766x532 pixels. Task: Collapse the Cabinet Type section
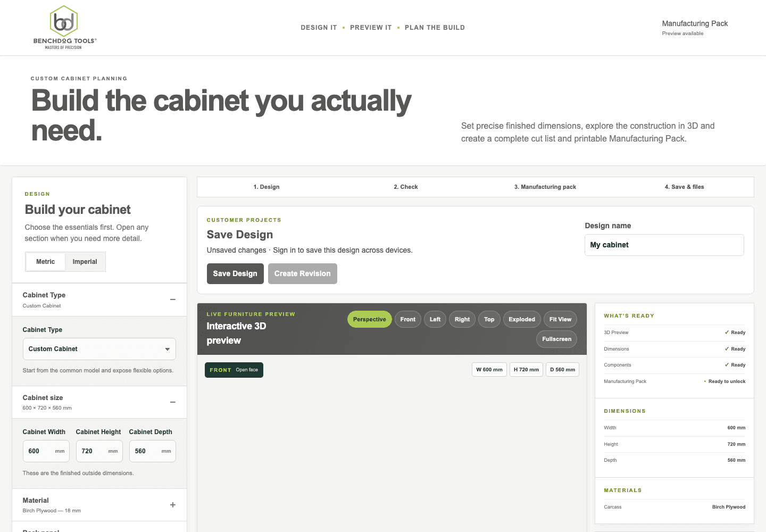[173, 300]
